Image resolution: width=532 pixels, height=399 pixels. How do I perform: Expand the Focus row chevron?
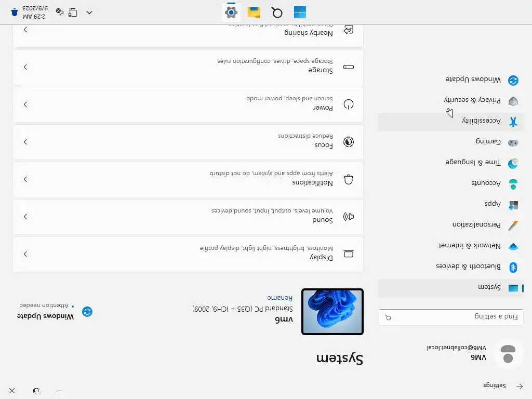pos(25,142)
